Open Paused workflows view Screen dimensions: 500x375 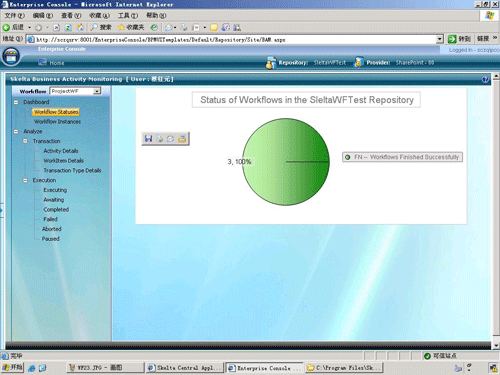point(50,239)
